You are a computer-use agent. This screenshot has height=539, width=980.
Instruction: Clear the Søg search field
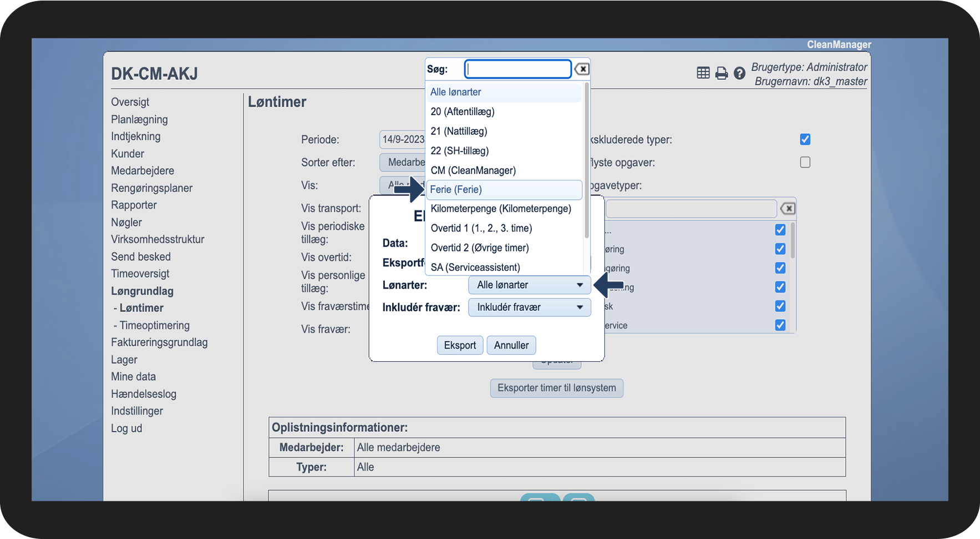pyautogui.click(x=582, y=69)
